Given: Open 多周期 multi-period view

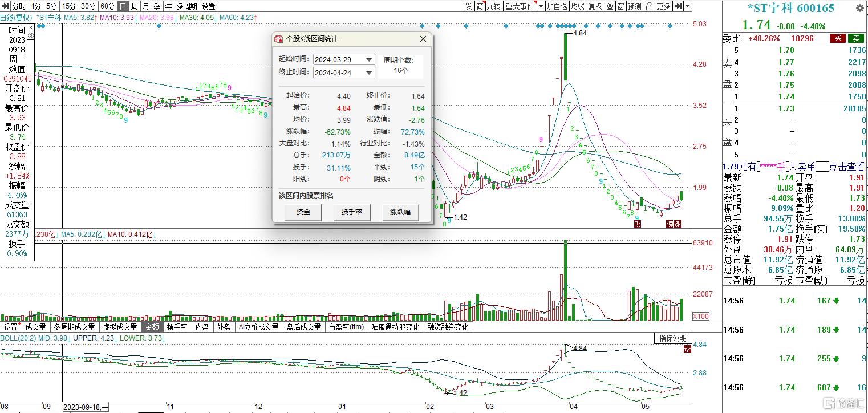Looking at the screenshot, I should 186,6.
